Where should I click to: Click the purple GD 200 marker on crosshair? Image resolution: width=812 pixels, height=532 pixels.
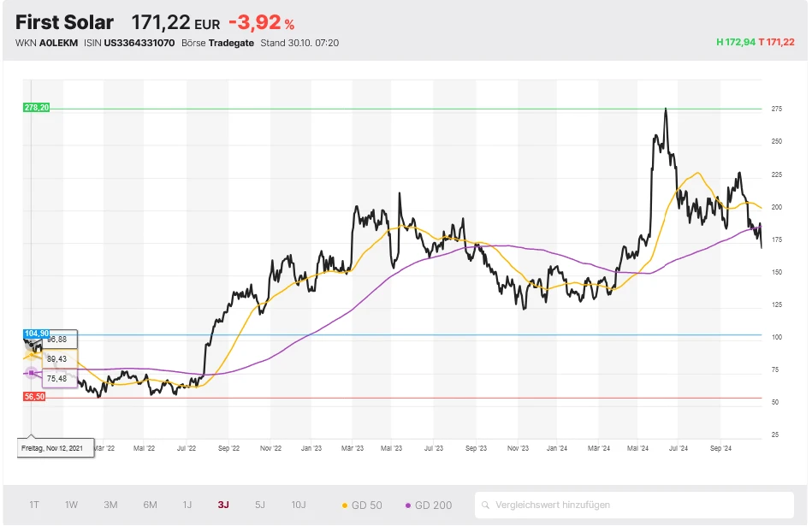(x=32, y=373)
